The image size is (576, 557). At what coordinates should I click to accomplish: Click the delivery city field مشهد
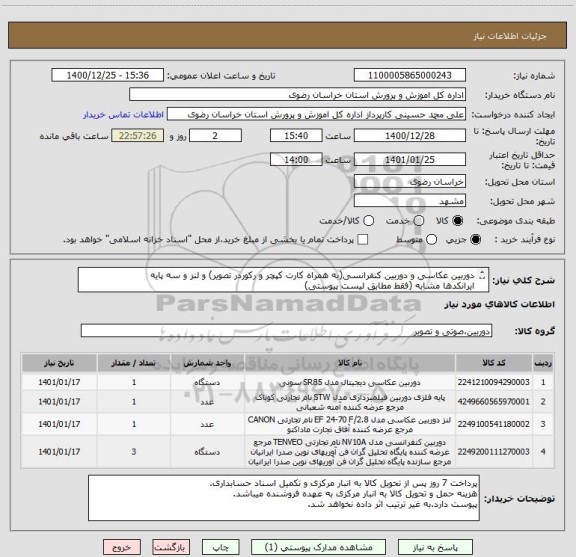(x=410, y=201)
